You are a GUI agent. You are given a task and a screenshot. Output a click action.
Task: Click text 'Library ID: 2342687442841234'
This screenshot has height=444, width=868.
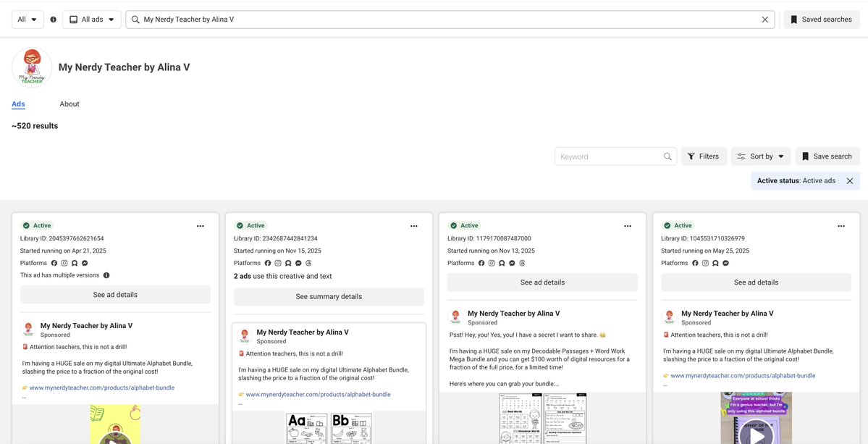pyautogui.click(x=276, y=238)
